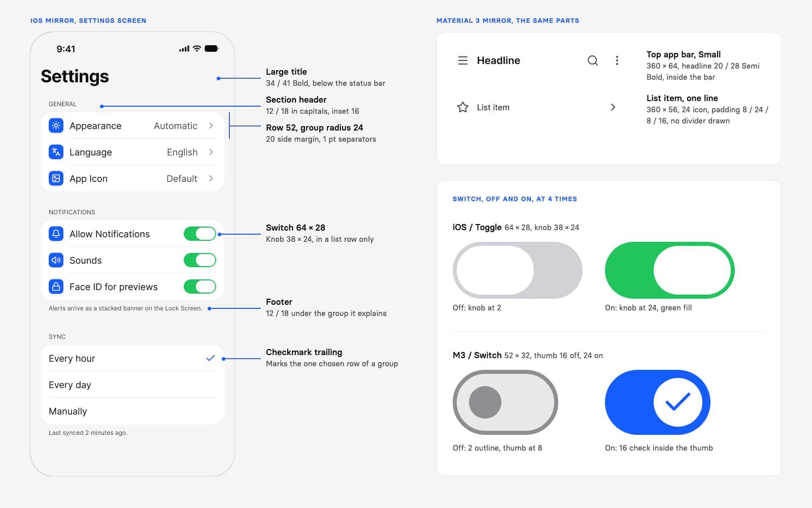Toggle the large M3 switch in off state

[505, 402]
